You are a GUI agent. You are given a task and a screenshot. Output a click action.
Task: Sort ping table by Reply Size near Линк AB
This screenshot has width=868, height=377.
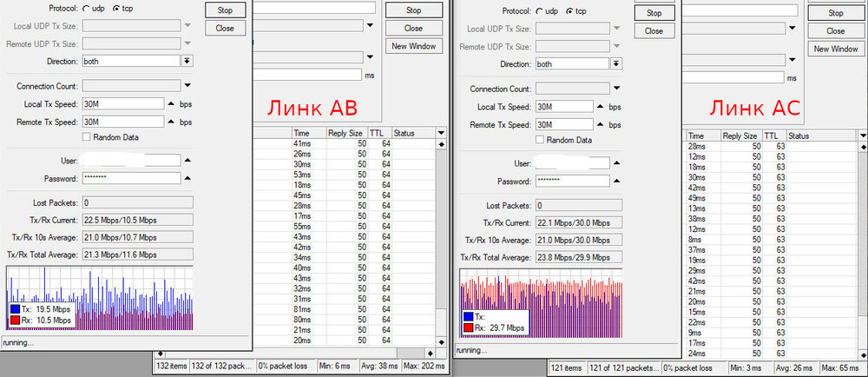click(345, 133)
